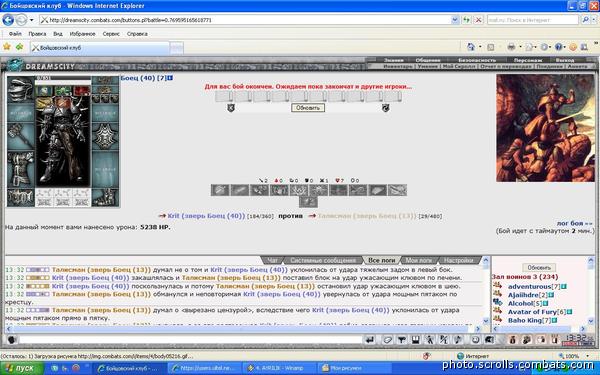This screenshot has width=600, height=375.
Task: Open the Избранное menu
Action: (x=82, y=34)
